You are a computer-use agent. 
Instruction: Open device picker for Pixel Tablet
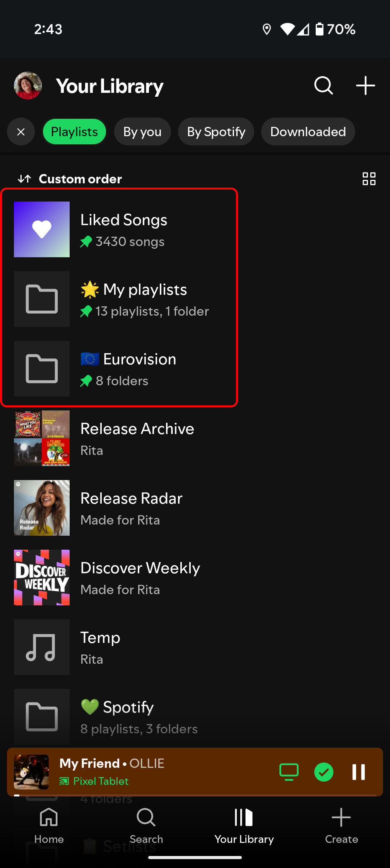(289, 772)
